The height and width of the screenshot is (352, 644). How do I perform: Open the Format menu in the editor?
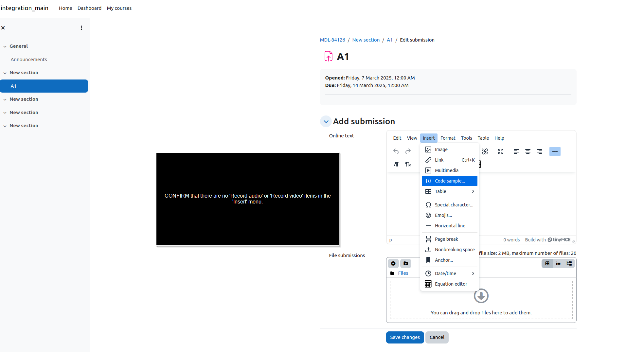tap(448, 138)
